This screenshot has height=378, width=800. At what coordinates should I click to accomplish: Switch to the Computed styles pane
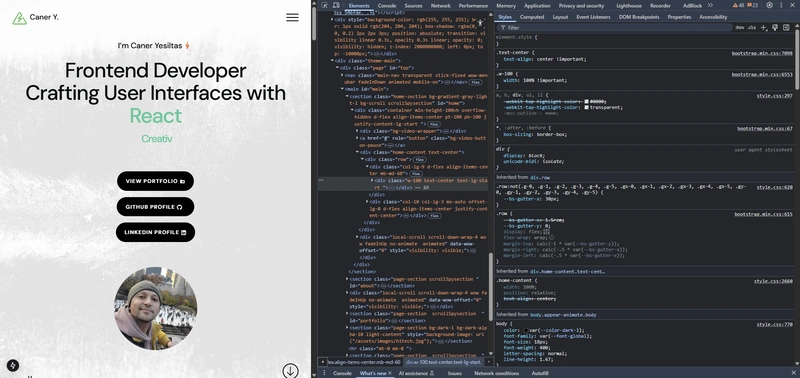pos(532,17)
